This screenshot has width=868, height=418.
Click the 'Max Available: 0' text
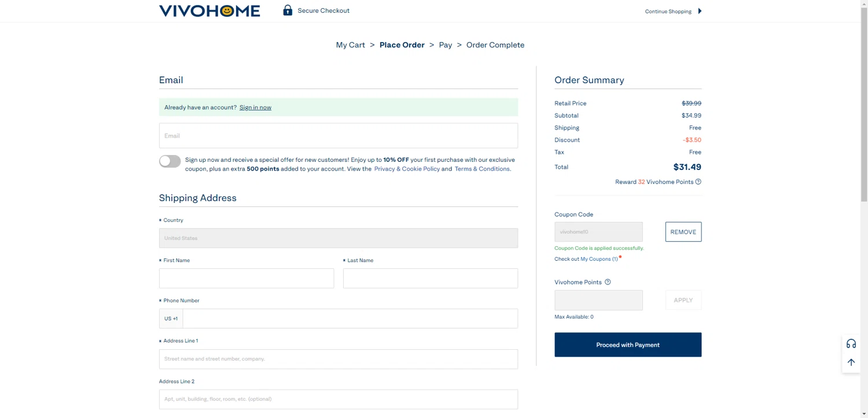[574, 317]
